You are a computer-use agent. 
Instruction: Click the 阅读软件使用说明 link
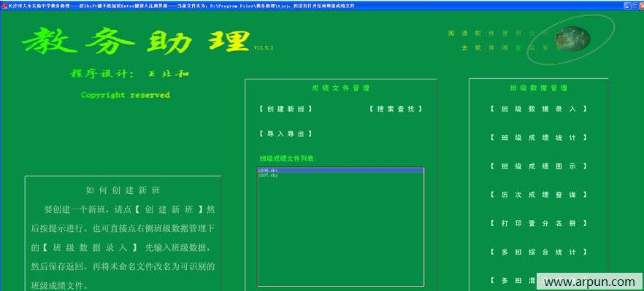tap(498, 34)
